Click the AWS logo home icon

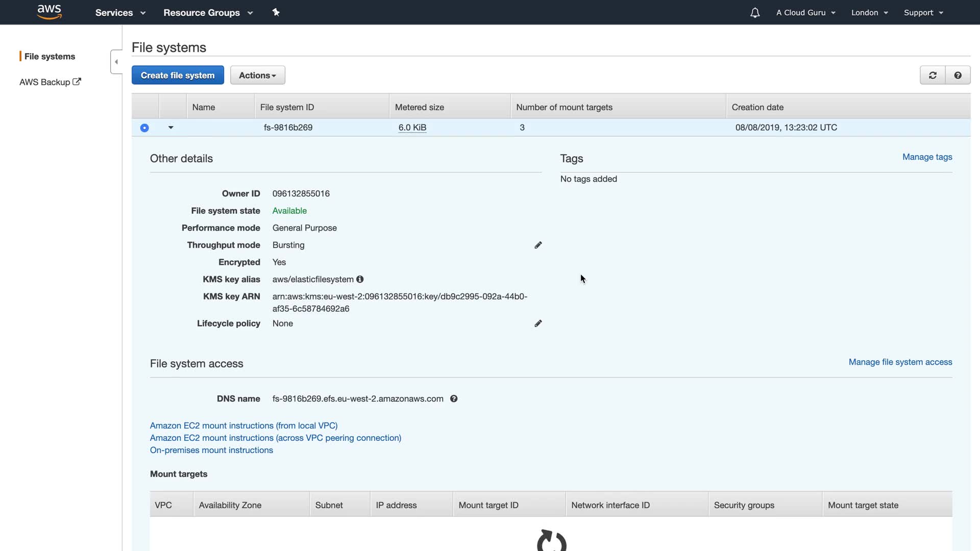coord(50,12)
